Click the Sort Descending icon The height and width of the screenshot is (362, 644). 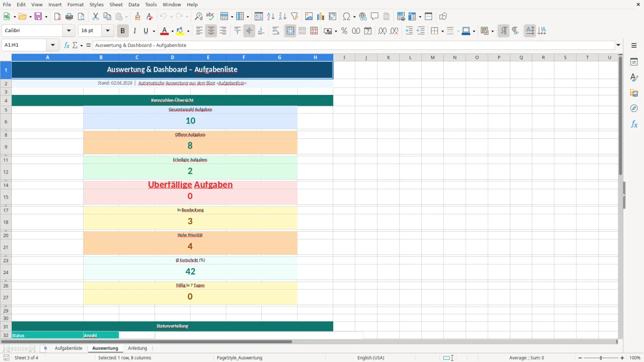coord(283,17)
